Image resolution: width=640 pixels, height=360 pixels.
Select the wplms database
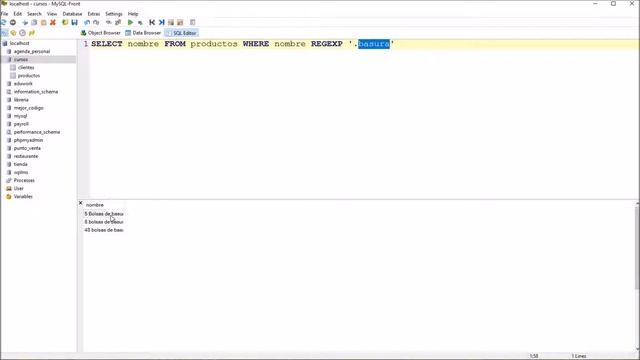[x=21, y=173]
